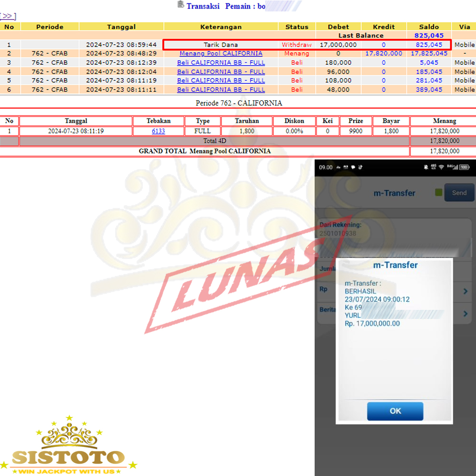Click the Transaksi document icon
Viewport: 476px width, 476px height.
point(180,5)
